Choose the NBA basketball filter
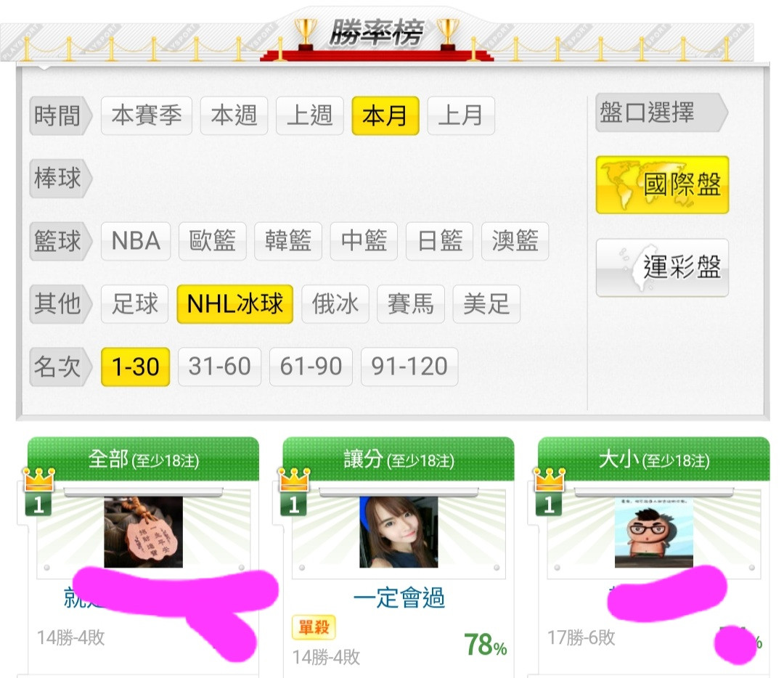 pos(136,241)
